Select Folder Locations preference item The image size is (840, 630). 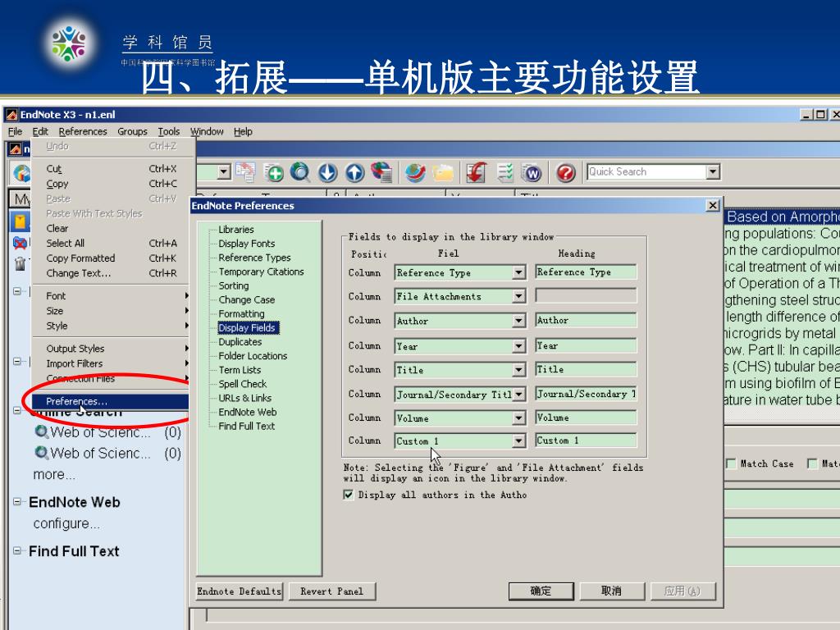click(253, 356)
